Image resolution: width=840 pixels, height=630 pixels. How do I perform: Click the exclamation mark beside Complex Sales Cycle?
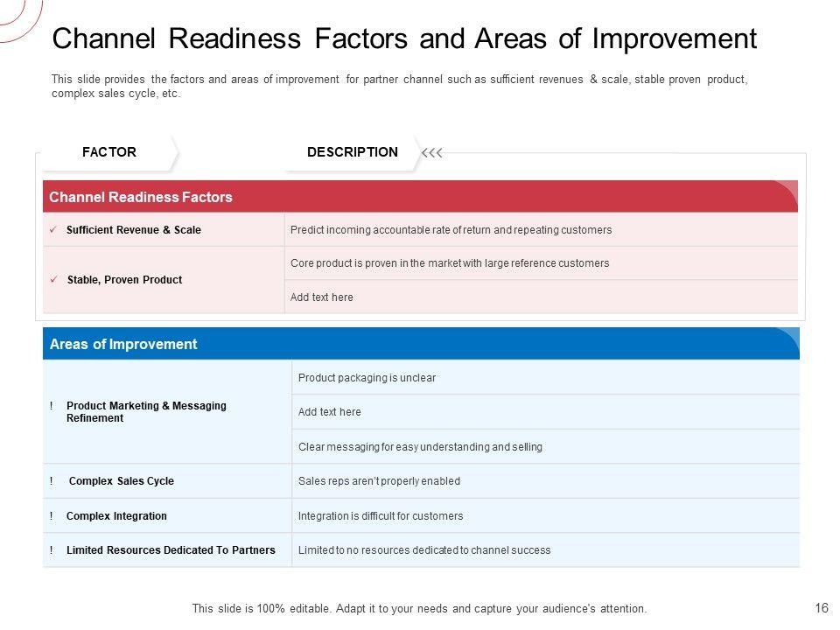tap(52, 481)
